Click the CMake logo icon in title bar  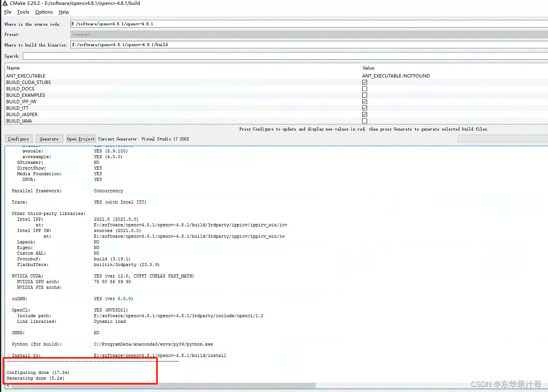pyautogui.click(x=5, y=3)
